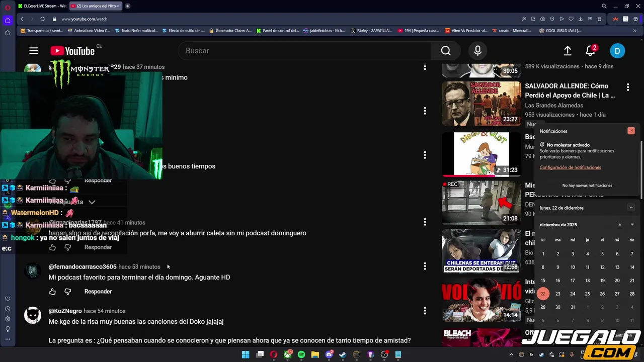Open the Opera GX sidebar home icon

8,21
